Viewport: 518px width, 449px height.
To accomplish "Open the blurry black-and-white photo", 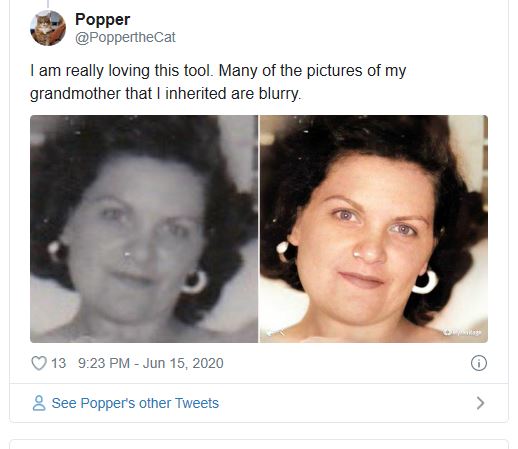I will pyautogui.click(x=144, y=229).
